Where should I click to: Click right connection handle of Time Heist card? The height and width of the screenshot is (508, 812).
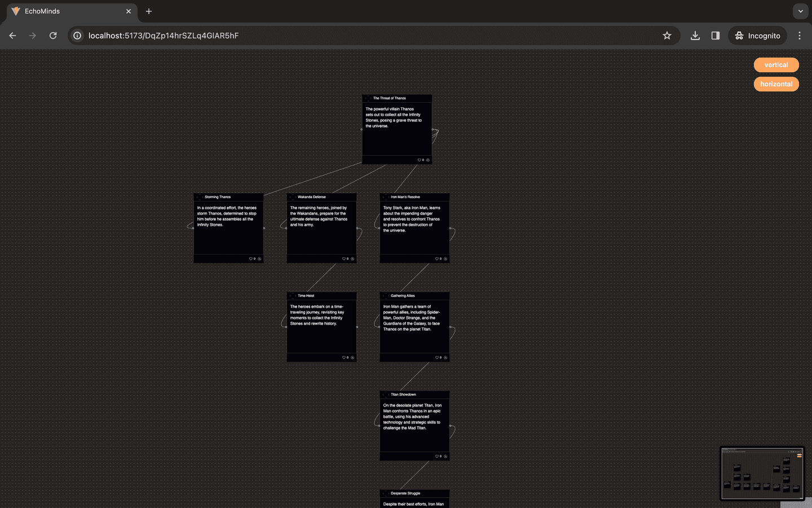pos(357,327)
